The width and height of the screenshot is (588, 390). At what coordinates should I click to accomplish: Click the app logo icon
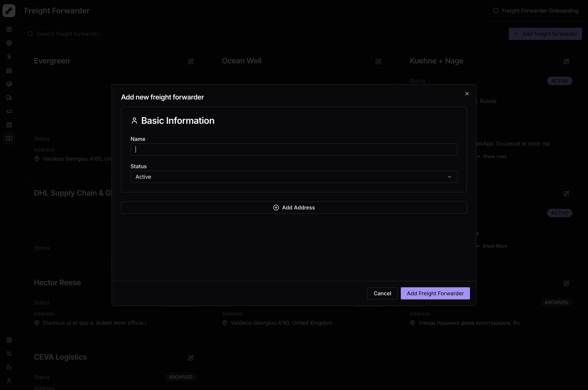click(9, 10)
